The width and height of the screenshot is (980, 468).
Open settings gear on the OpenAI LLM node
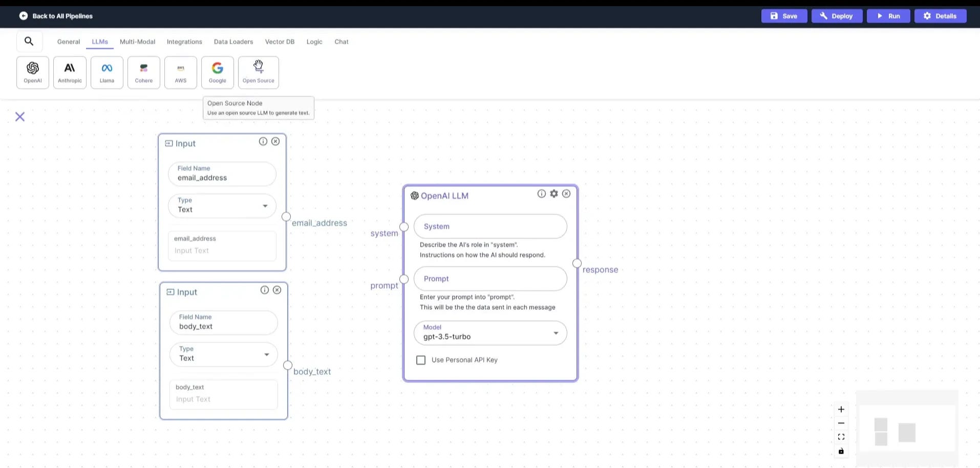[x=553, y=194]
